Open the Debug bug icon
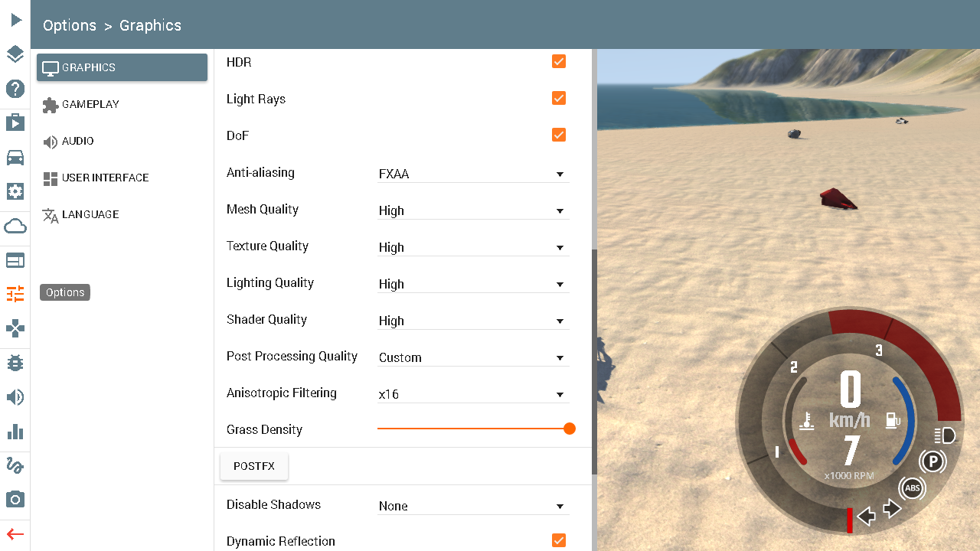This screenshot has height=551, width=980. [x=15, y=363]
